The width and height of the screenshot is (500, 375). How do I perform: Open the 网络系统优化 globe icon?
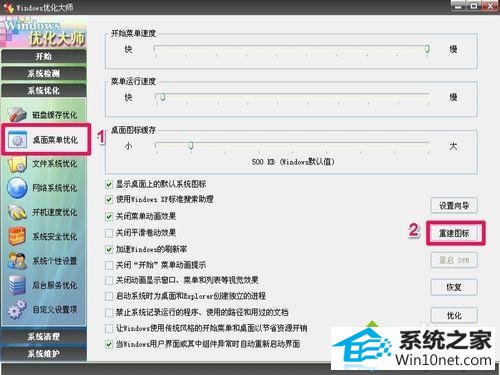click(17, 188)
